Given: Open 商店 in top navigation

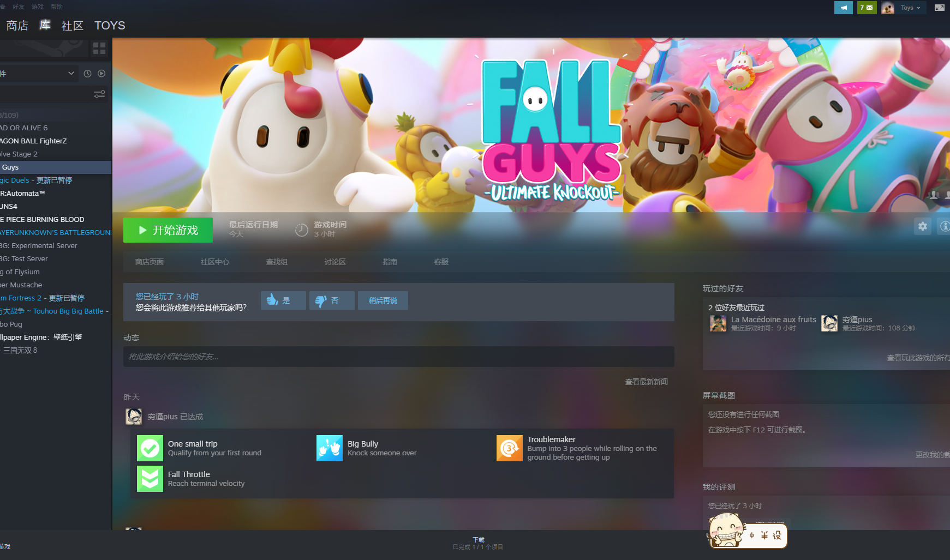Looking at the screenshot, I should pos(17,26).
